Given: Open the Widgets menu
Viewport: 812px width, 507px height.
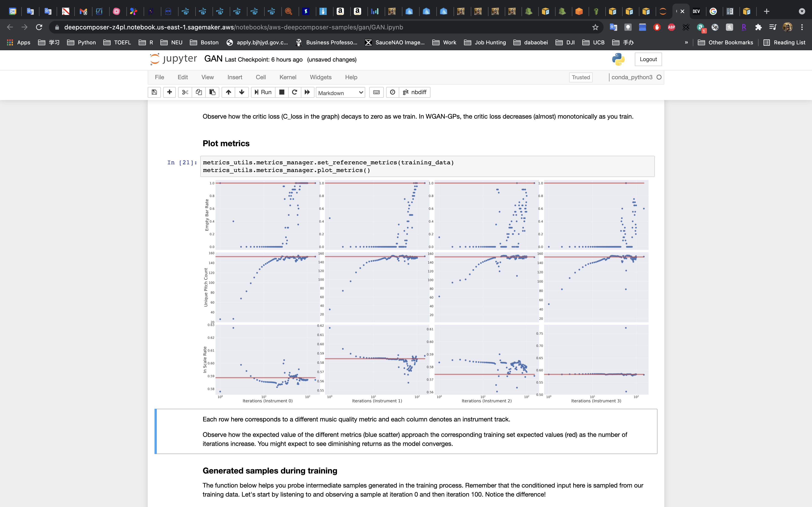Looking at the screenshot, I should coord(320,77).
